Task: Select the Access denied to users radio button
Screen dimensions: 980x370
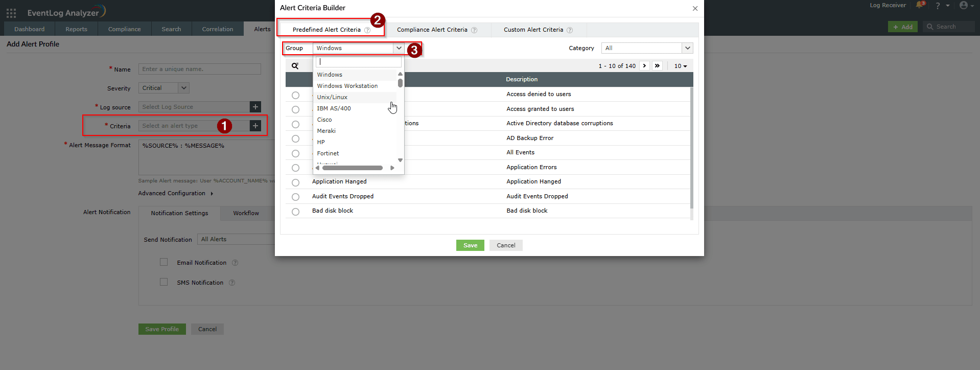Action: click(295, 95)
